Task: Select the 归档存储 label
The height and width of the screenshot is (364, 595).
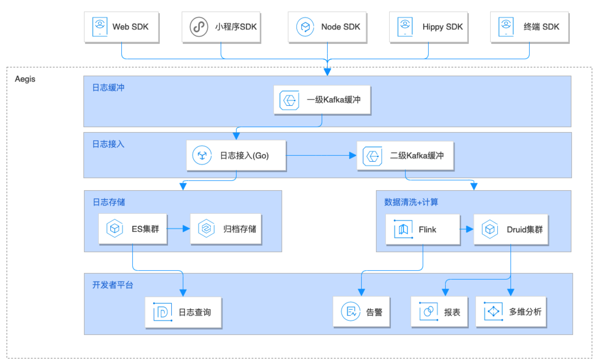Action: click(239, 229)
